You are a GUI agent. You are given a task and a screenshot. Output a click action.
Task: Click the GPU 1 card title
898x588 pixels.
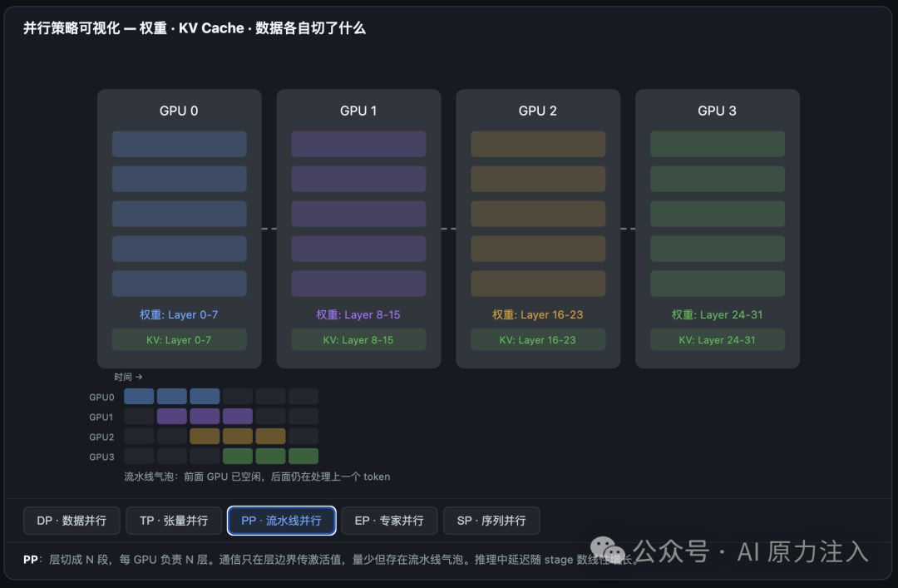[358, 111]
